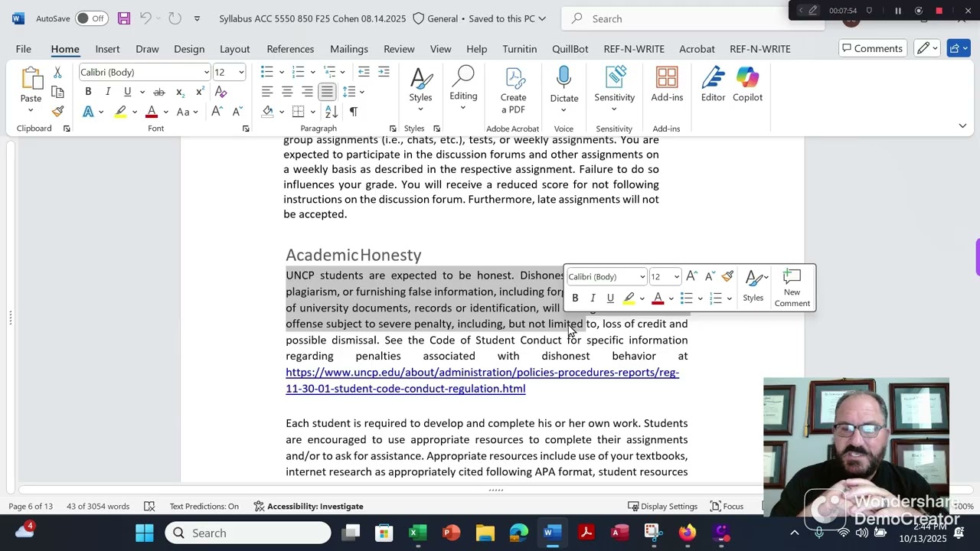
Task: Apply red font color in ribbon
Action: tap(152, 112)
